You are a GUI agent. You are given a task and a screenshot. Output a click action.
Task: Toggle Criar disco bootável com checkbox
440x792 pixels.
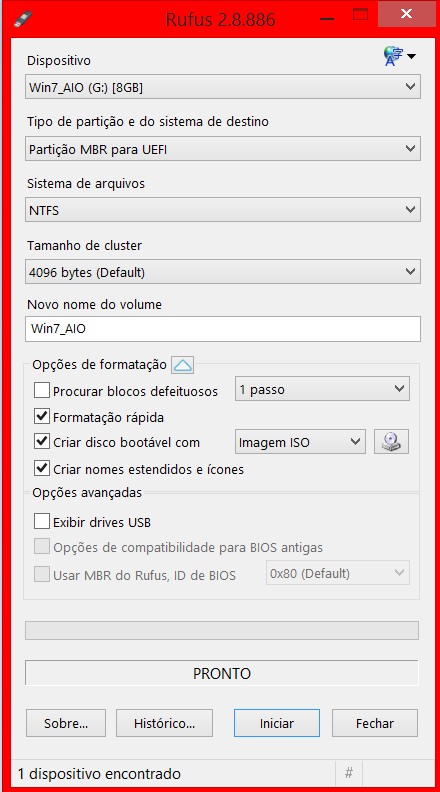[42, 442]
